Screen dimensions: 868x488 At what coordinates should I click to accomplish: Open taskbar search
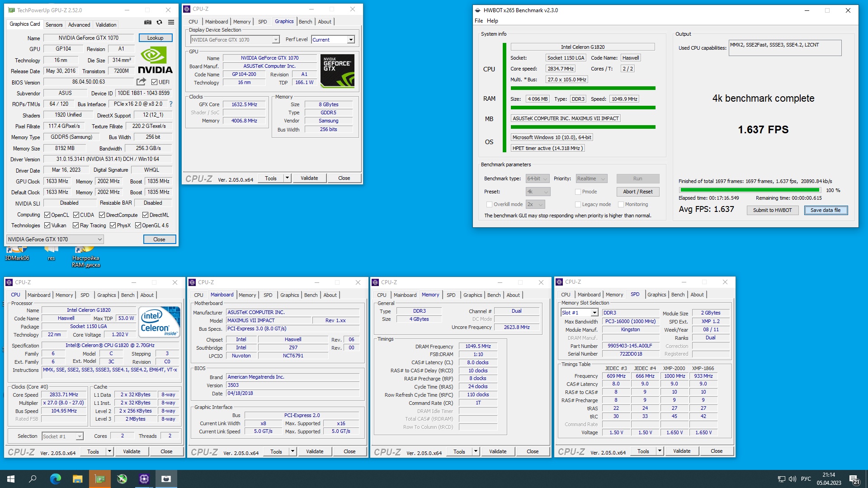33,479
